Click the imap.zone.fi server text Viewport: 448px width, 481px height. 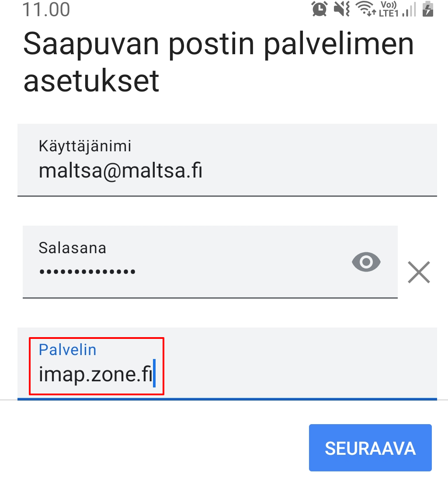coord(95,375)
